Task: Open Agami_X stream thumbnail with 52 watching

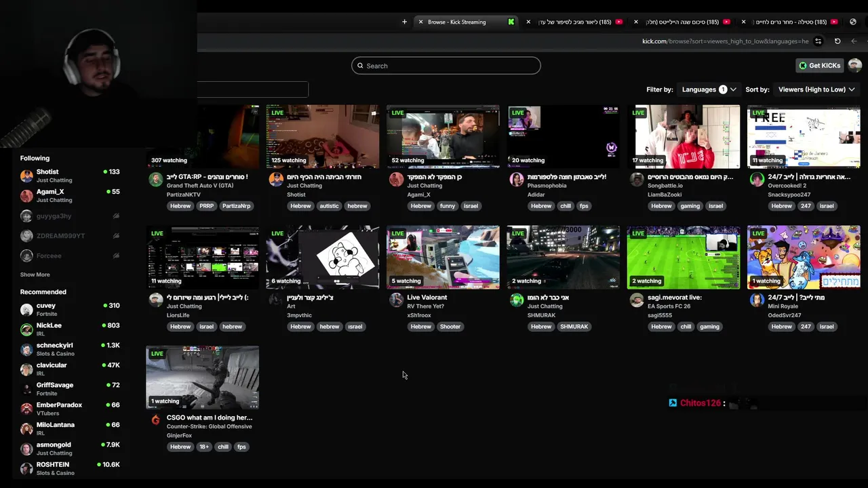Action: 443,136
